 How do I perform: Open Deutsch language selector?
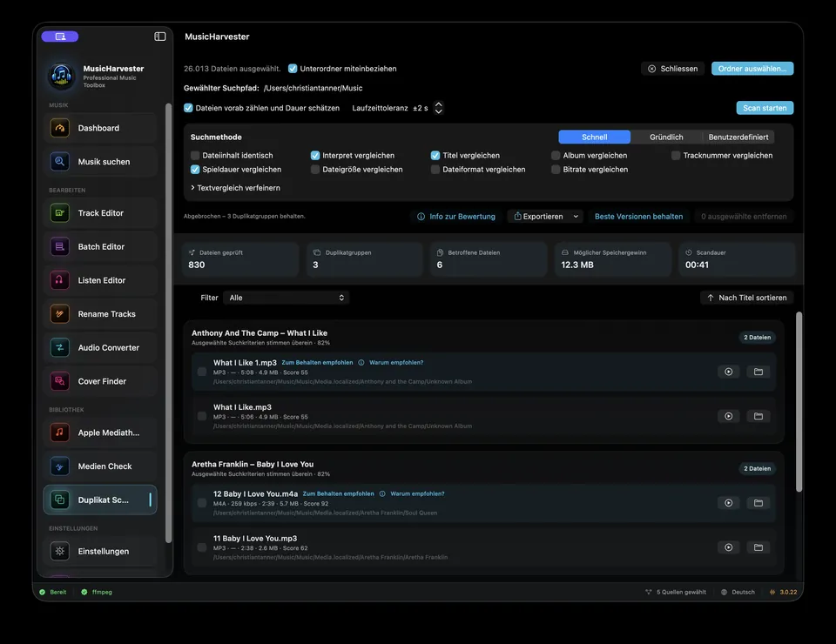click(x=738, y=592)
